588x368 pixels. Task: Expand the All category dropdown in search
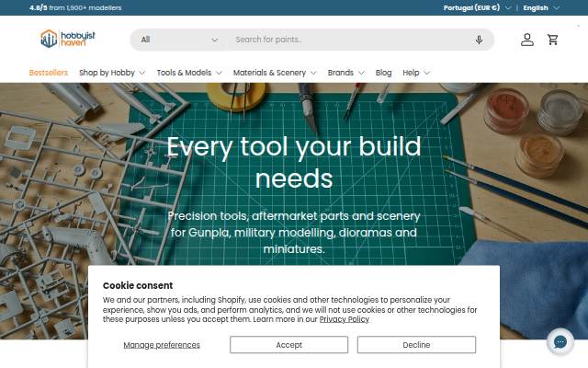point(179,40)
